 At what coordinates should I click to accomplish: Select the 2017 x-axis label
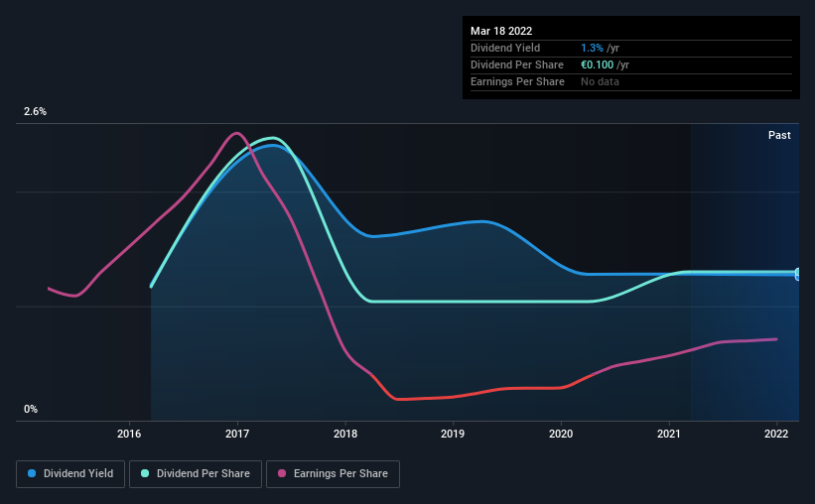(x=237, y=434)
